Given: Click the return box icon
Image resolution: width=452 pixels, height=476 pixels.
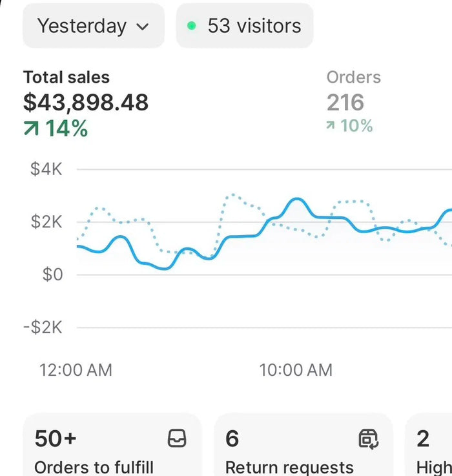Looking at the screenshot, I should 369,439.
